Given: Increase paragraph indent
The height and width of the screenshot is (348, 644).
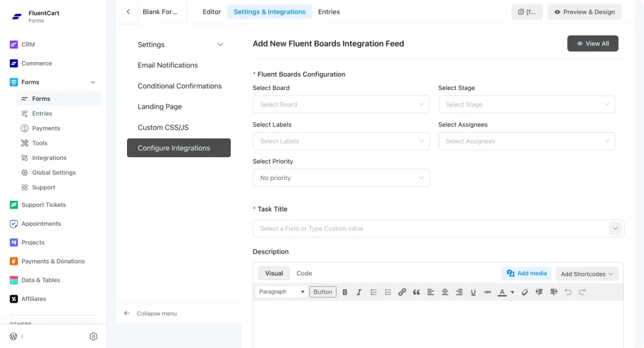Looking at the screenshot, I should [553, 292].
